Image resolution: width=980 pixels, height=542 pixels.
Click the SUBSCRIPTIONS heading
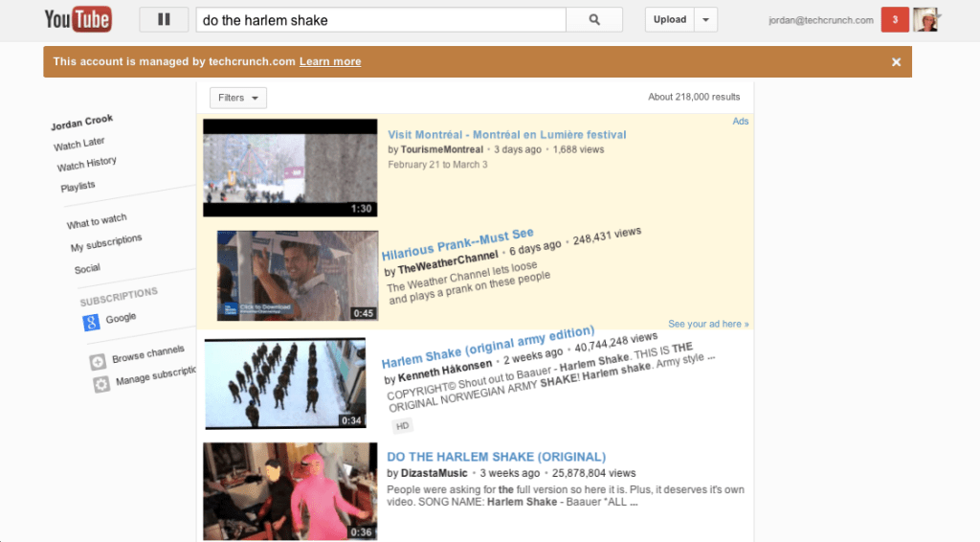click(119, 296)
